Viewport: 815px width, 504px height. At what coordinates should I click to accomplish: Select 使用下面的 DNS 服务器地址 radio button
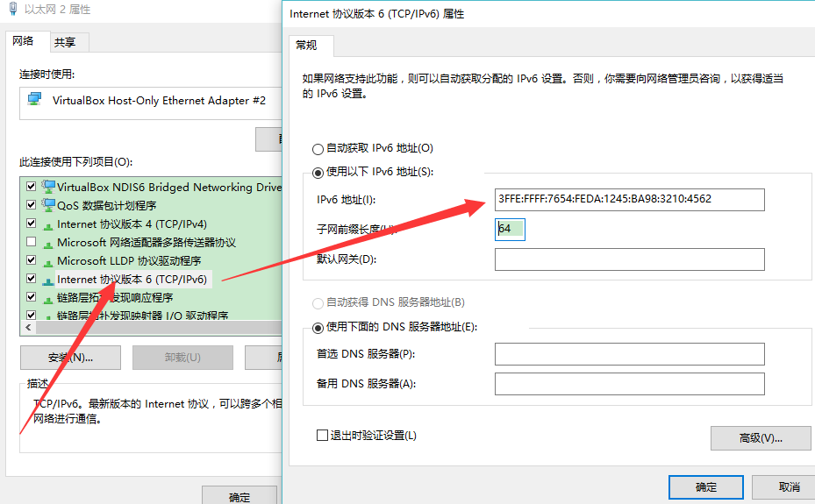318,328
